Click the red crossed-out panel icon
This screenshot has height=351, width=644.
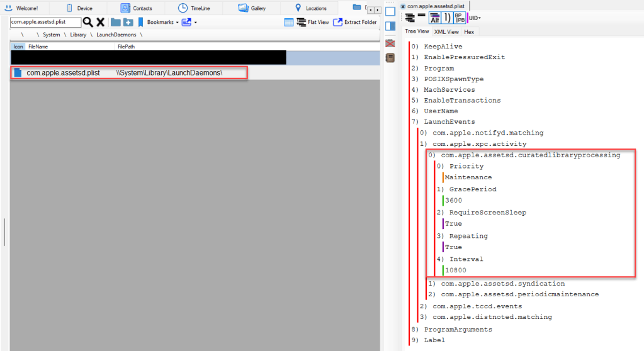[390, 43]
